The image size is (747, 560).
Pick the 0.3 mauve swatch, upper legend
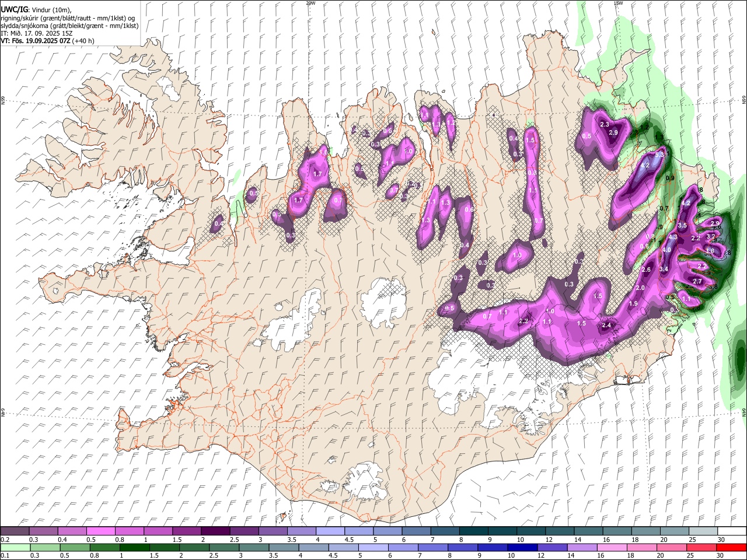[43, 531]
